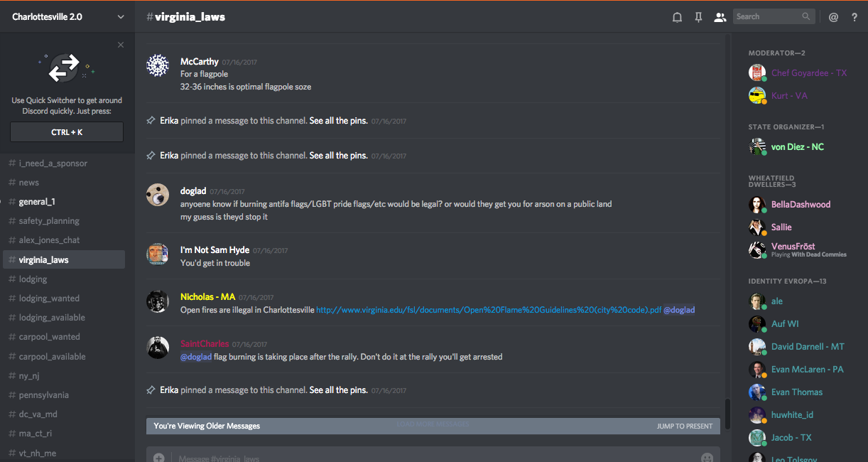Jump to present messages
The width and height of the screenshot is (868, 462).
(684, 426)
